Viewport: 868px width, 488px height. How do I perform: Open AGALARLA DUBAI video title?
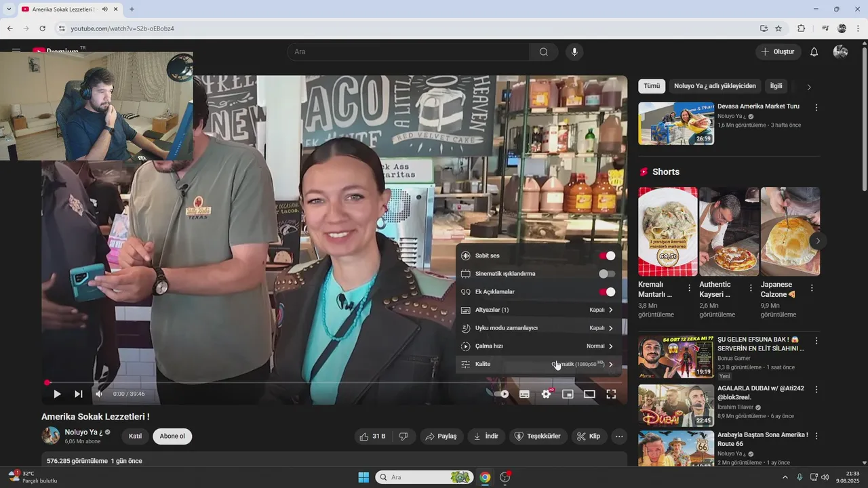click(x=761, y=393)
